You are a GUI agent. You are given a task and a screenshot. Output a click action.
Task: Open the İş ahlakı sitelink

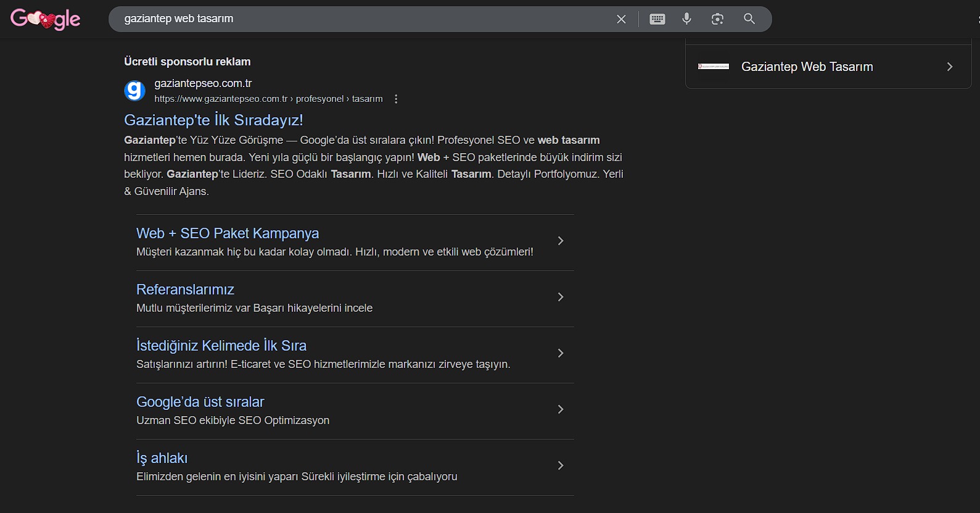(162, 458)
